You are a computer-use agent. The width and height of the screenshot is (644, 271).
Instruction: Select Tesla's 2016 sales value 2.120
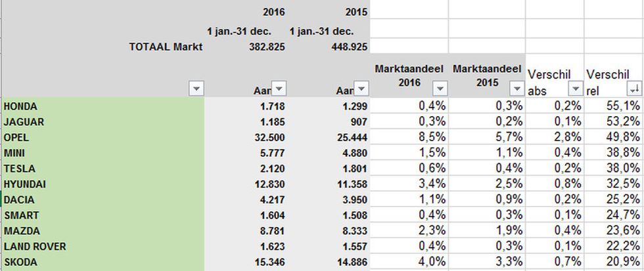272,169
